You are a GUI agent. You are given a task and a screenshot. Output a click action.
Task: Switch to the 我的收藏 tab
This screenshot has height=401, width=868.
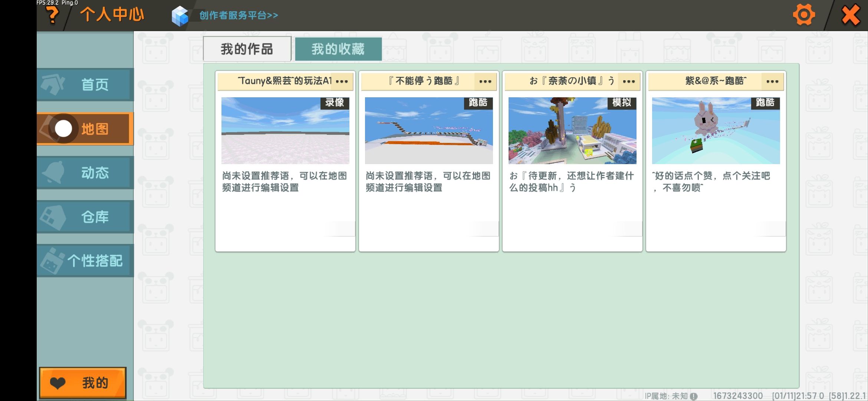(x=338, y=49)
